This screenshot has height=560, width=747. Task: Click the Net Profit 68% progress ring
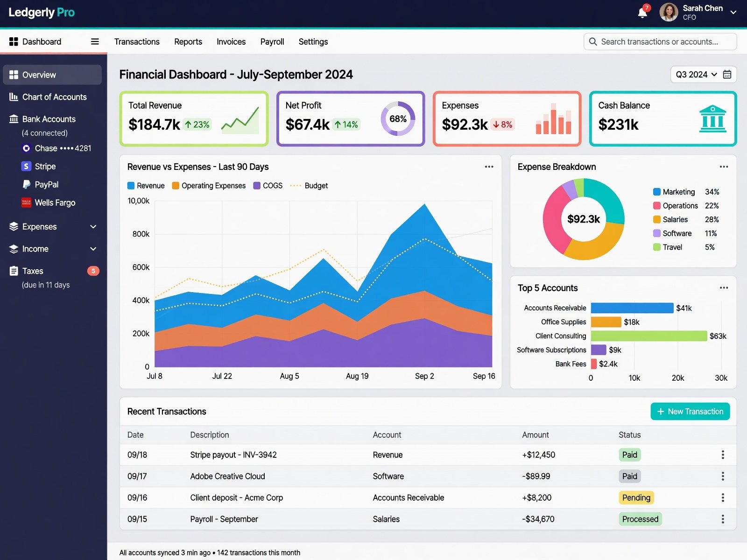point(398,119)
